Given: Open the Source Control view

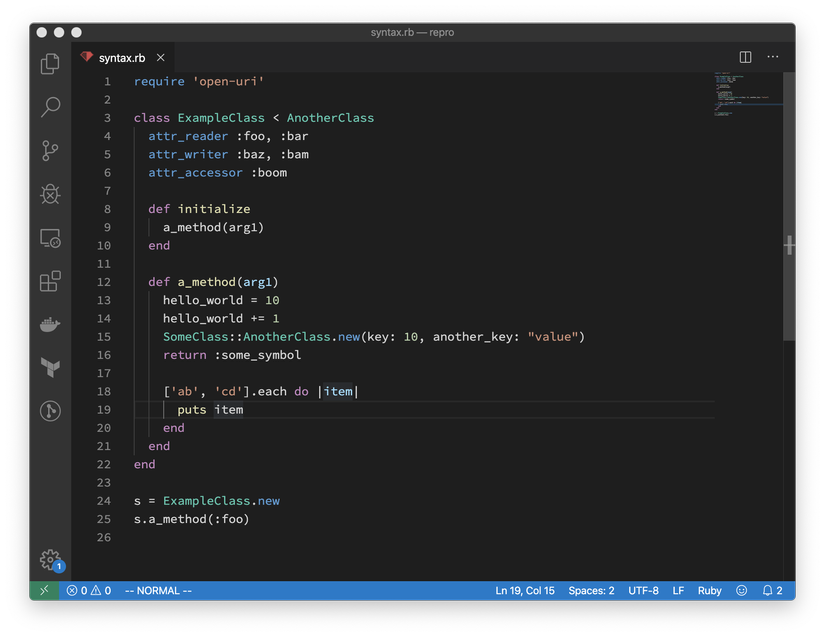Looking at the screenshot, I should (x=50, y=151).
